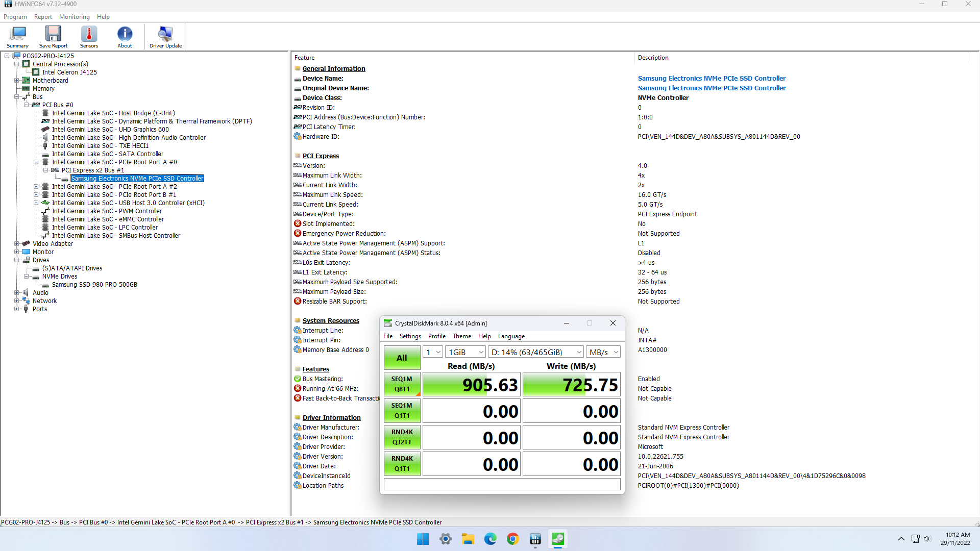
Task: Click the Save Report icon
Action: click(53, 37)
